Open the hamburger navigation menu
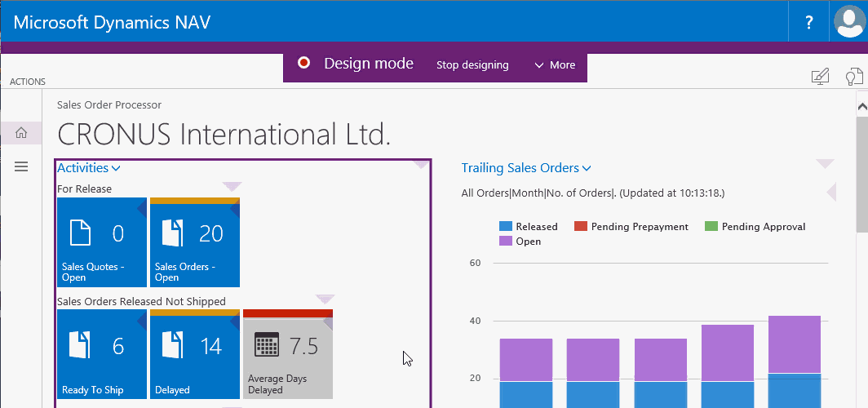 [21, 166]
